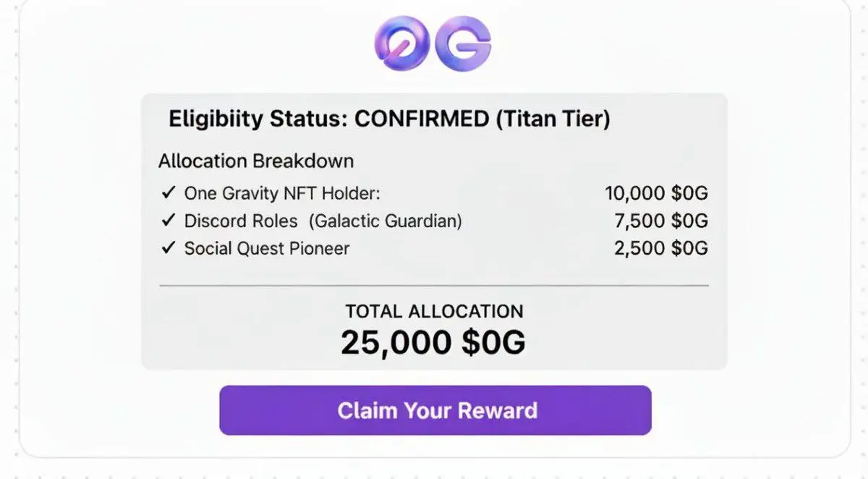Click the 25,000 $0G total figure
The width and height of the screenshot is (868, 479).
point(433,343)
